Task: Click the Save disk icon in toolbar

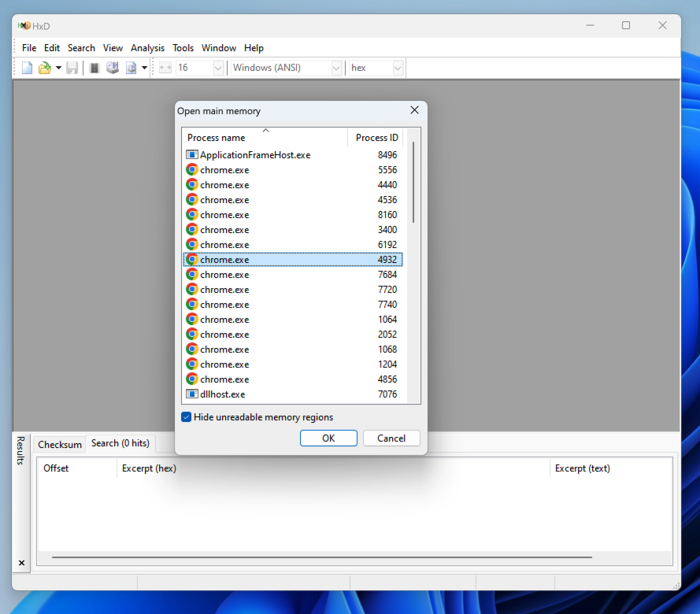Action: (x=72, y=68)
